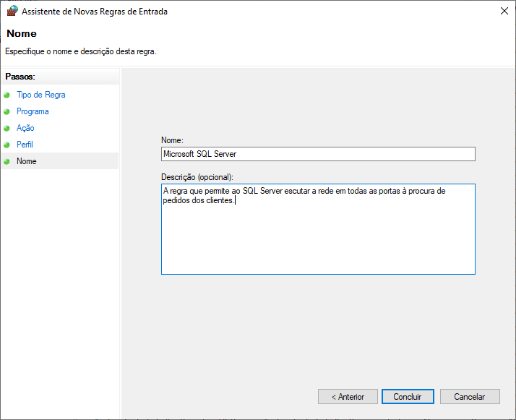Cancel the wizard with the Cancelar button
This screenshot has height=420, width=516.
click(469, 397)
